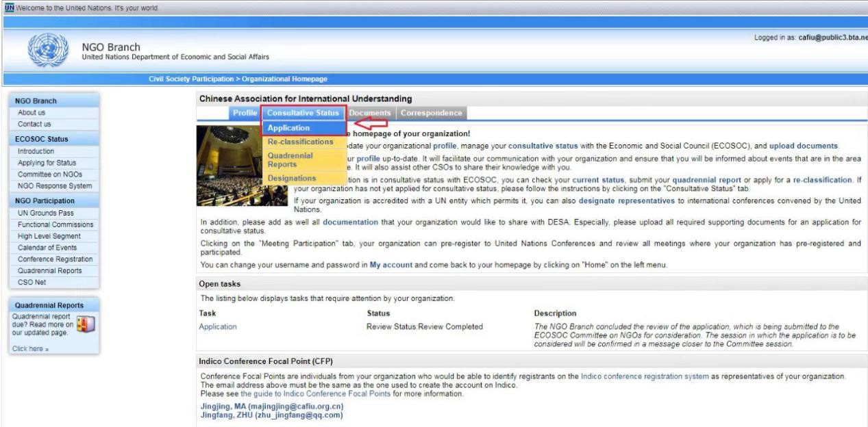Click the 'upload documents' link

tap(803, 146)
